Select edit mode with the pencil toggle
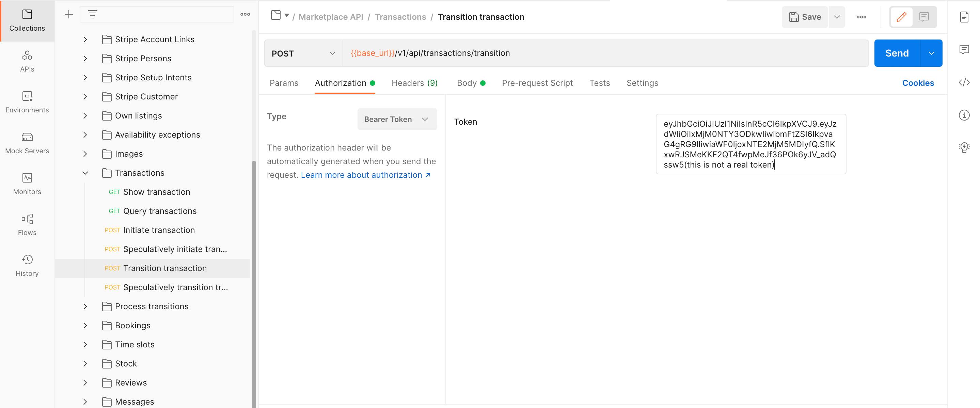980x408 pixels. (x=901, y=17)
